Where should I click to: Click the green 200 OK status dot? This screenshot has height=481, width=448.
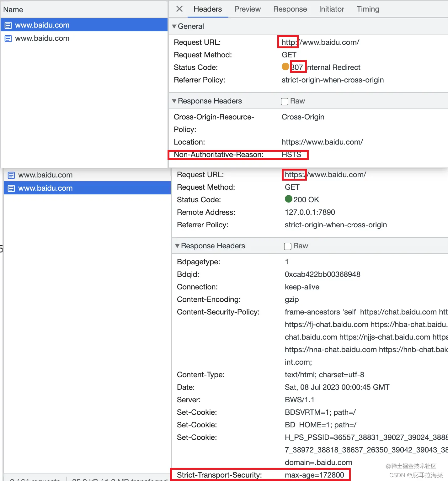click(x=289, y=199)
